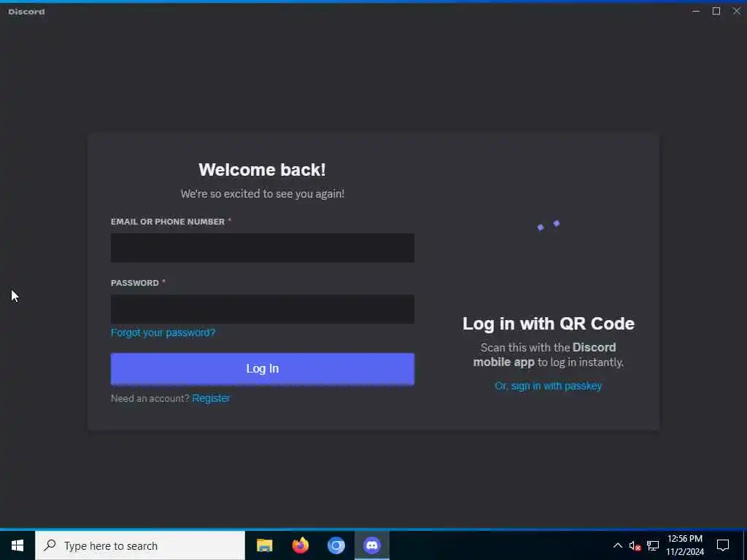Viewport: 747px width, 560px height.
Task: Close the Discord window
Action: coord(737,11)
